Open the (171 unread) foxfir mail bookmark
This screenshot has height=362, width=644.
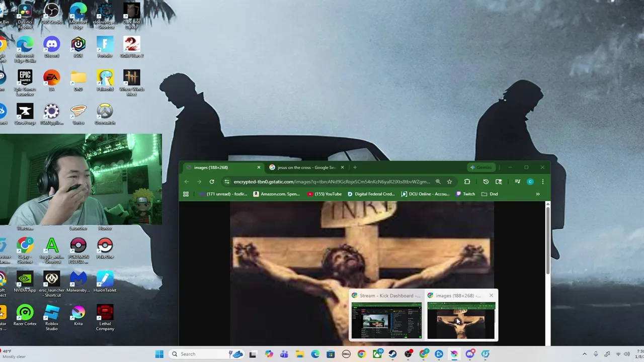pyautogui.click(x=223, y=194)
